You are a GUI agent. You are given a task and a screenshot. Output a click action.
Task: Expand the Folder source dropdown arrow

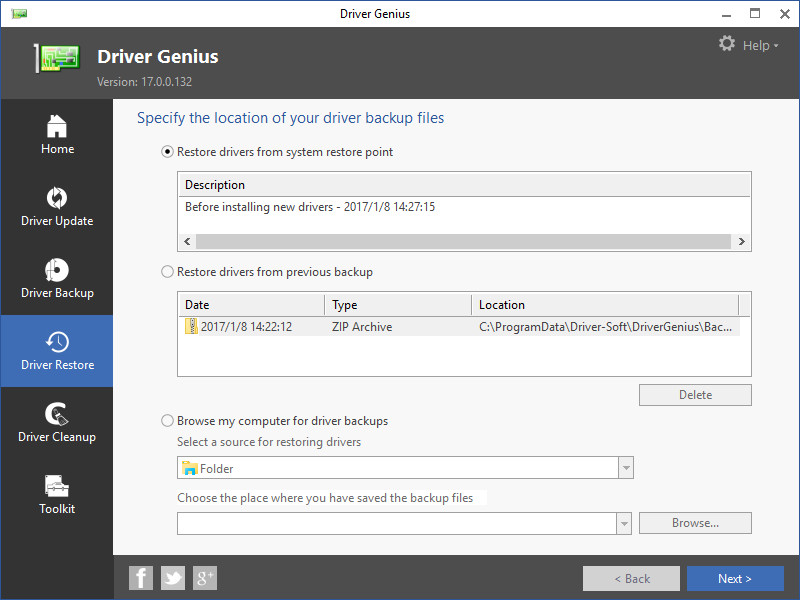coord(626,468)
